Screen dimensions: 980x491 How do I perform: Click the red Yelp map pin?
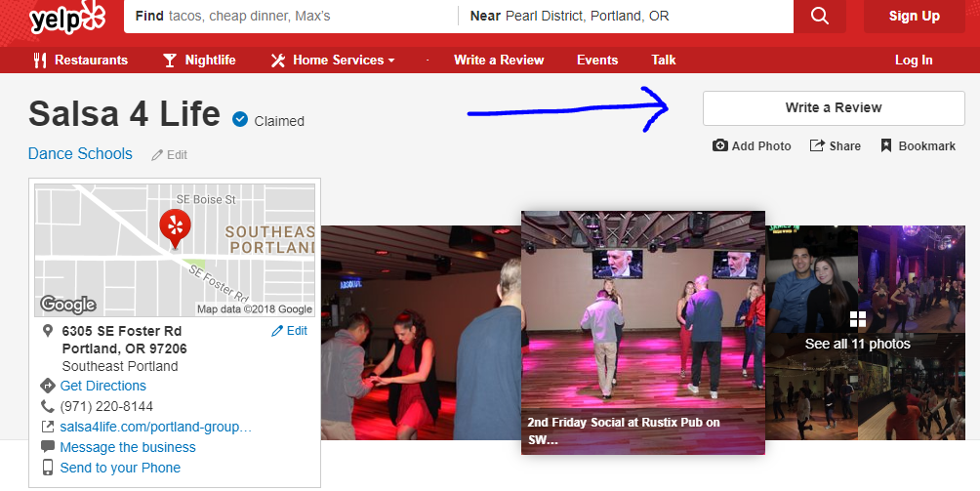point(175,229)
